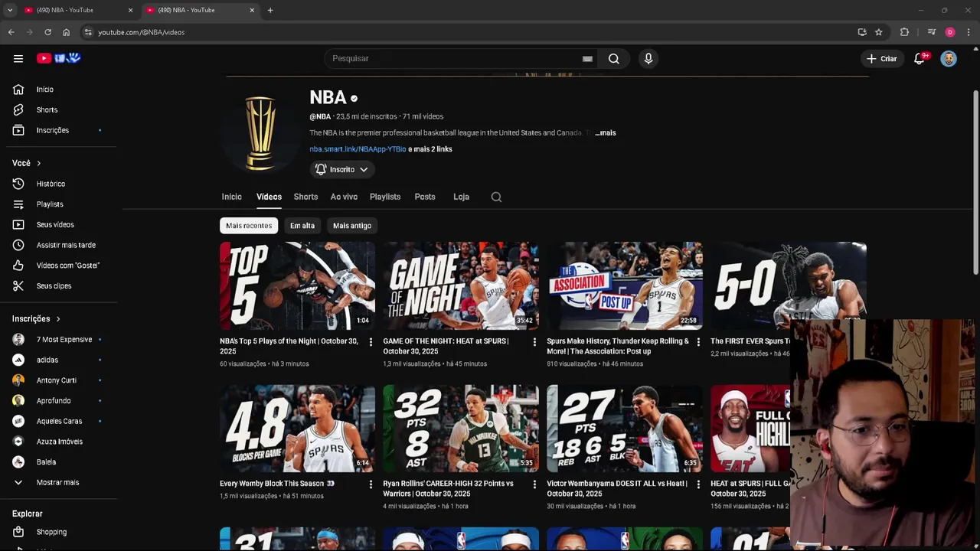The image size is (980, 551).
Task: Select the Em alta filter chip
Action: pyautogui.click(x=302, y=226)
